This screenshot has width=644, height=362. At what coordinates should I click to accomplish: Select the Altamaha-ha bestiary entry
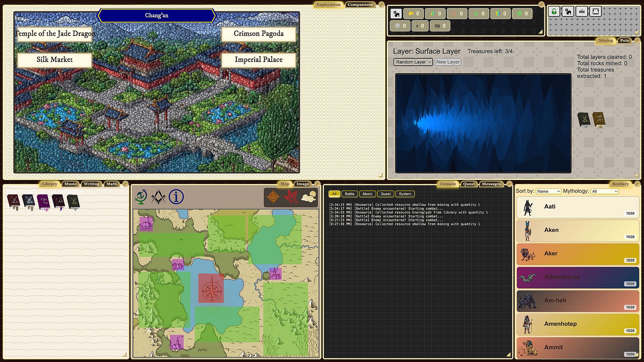point(578,277)
